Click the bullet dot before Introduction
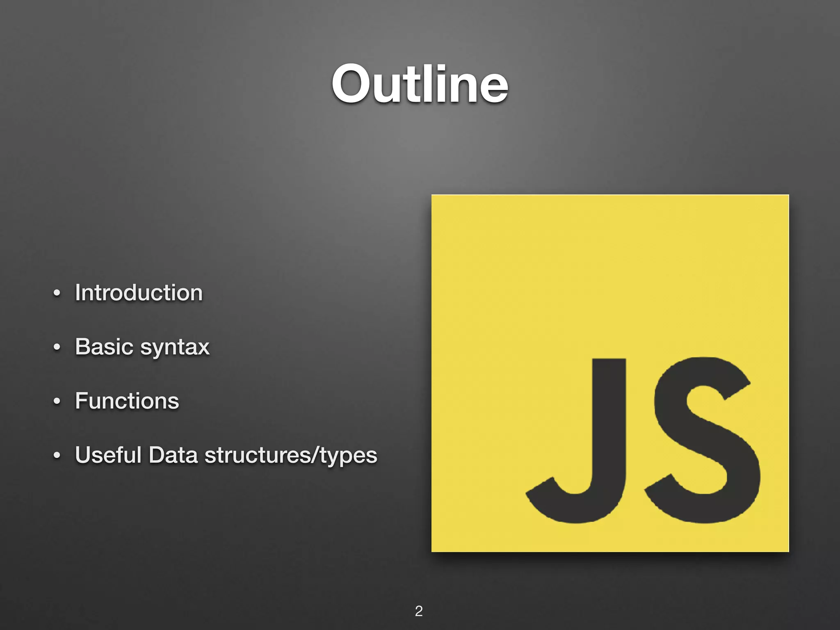The width and height of the screenshot is (840, 630). coord(57,293)
